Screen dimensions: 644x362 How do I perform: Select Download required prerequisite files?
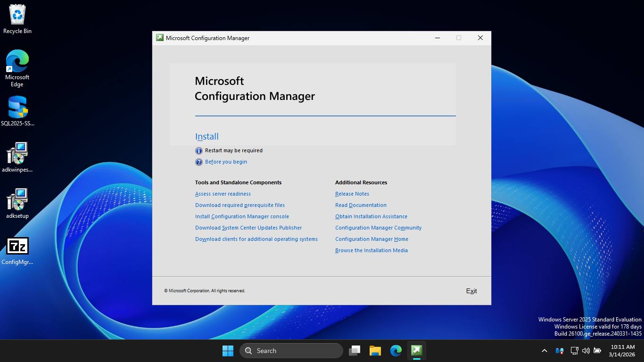pos(239,206)
